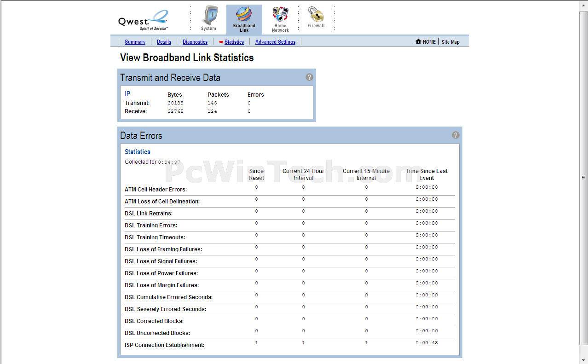Click 'DSL Loss of Margin Failures:' label
588x364 pixels.
click(161, 285)
